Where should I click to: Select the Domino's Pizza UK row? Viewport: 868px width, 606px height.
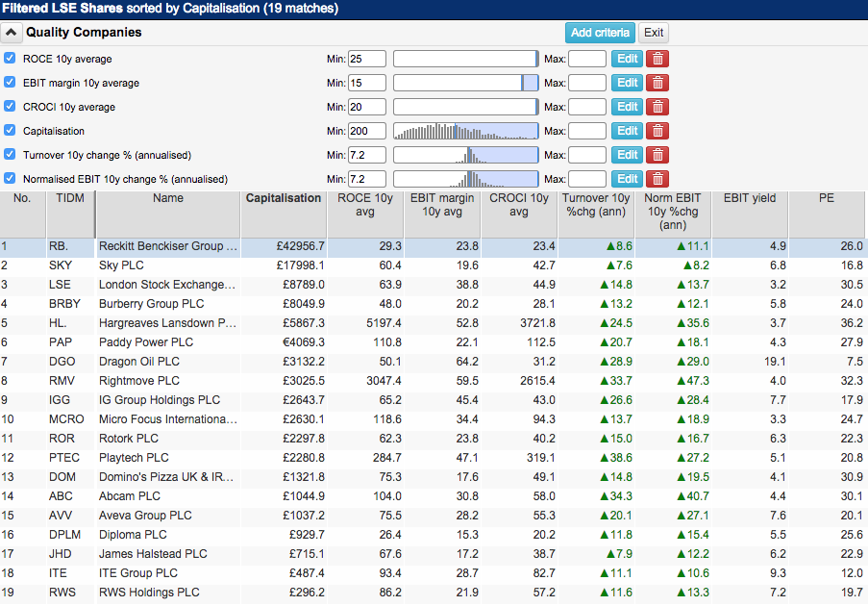[x=433, y=477]
